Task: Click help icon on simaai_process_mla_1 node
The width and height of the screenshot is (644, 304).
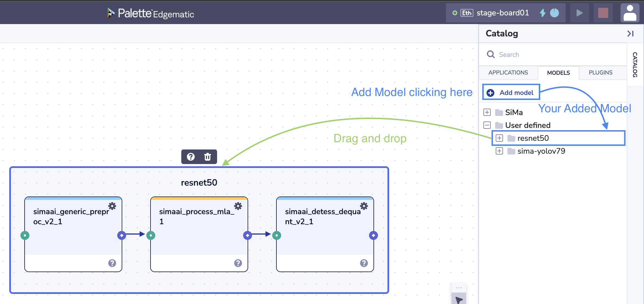Action: (x=238, y=263)
